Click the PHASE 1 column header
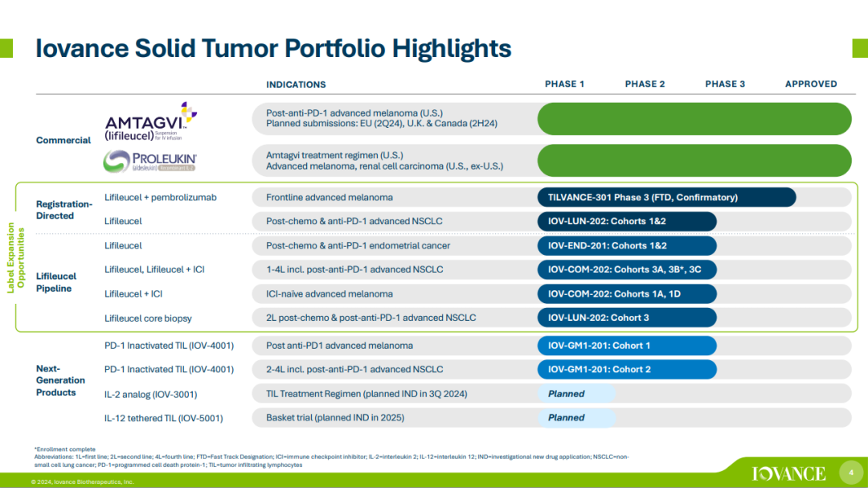The width and height of the screenshot is (868, 488). click(565, 84)
